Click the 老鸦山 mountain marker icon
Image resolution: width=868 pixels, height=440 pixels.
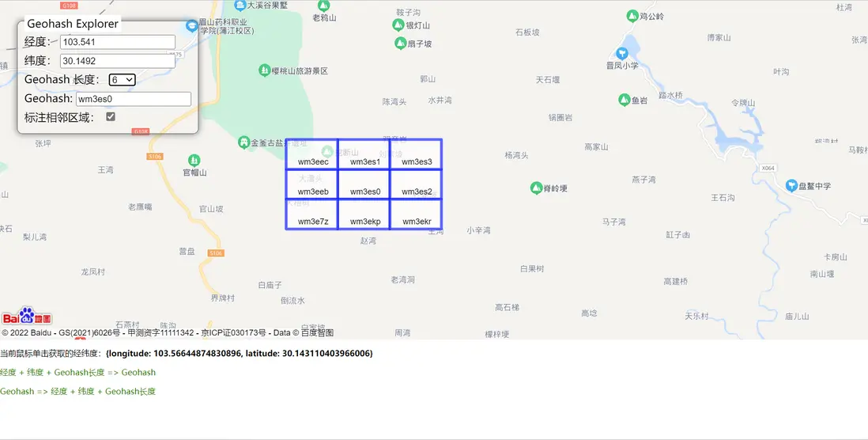[324, 6]
